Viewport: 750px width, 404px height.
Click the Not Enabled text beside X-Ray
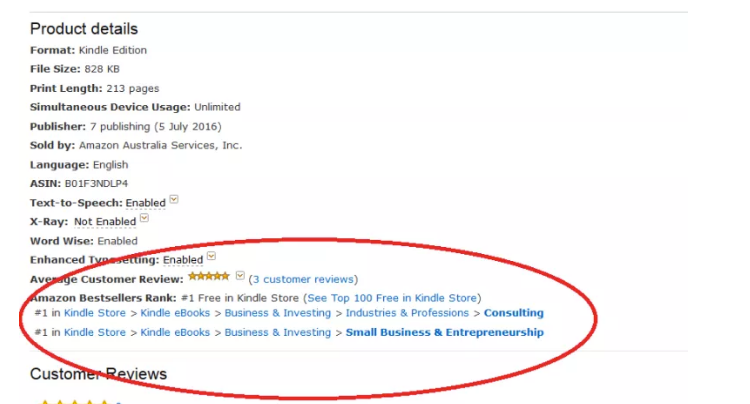click(x=105, y=222)
